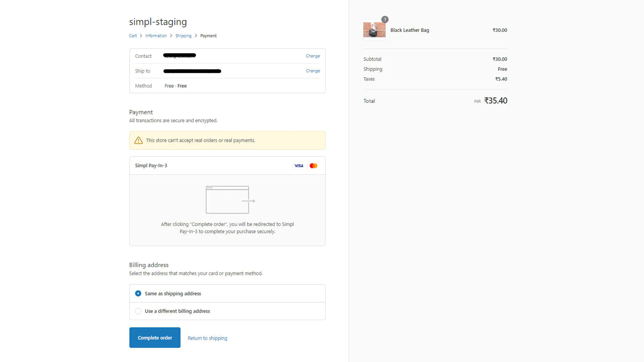Click the simpl-staging store title
The width and height of the screenshot is (644, 362).
158,22
